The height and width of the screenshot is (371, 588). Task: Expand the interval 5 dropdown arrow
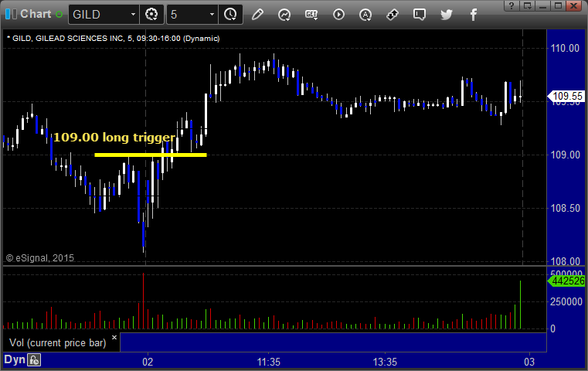pos(212,14)
